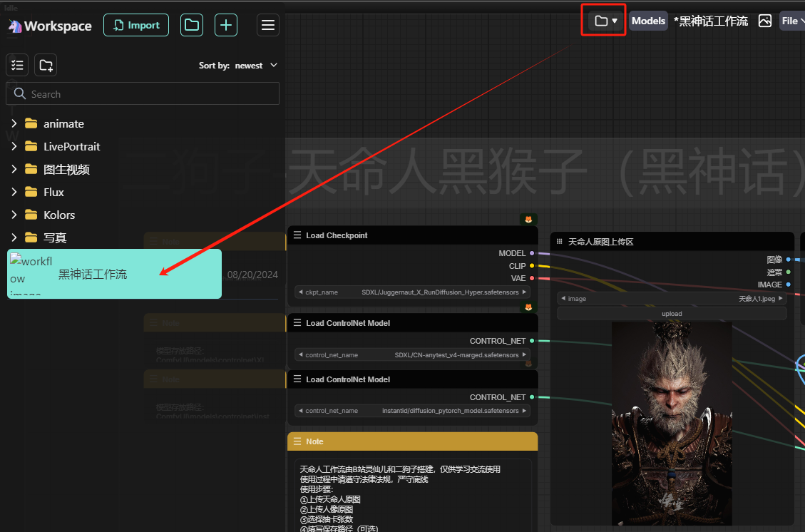
Task: Click the fox badge above Load Checkpoint
Action: tap(528, 219)
